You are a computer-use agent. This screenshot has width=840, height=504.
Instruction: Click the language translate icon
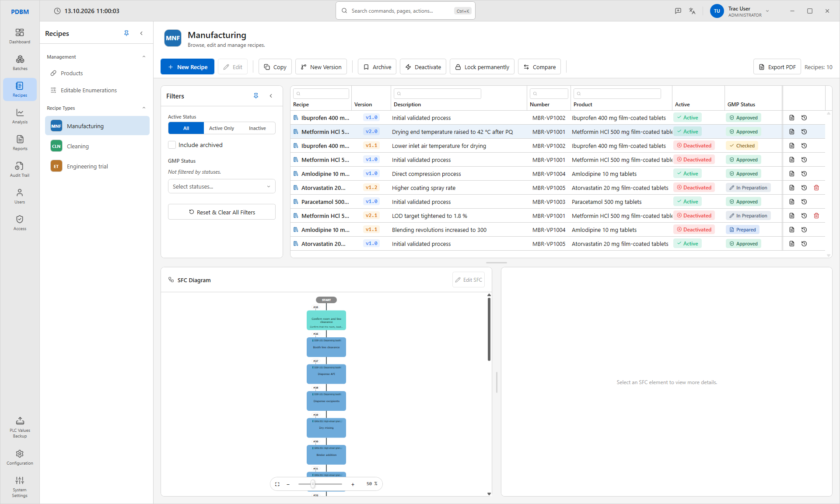[x=692, y=11]
